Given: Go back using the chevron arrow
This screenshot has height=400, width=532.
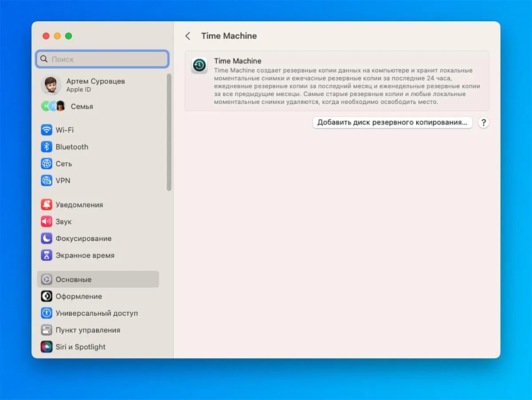Looking at the screenshot, I should [188, 36].
